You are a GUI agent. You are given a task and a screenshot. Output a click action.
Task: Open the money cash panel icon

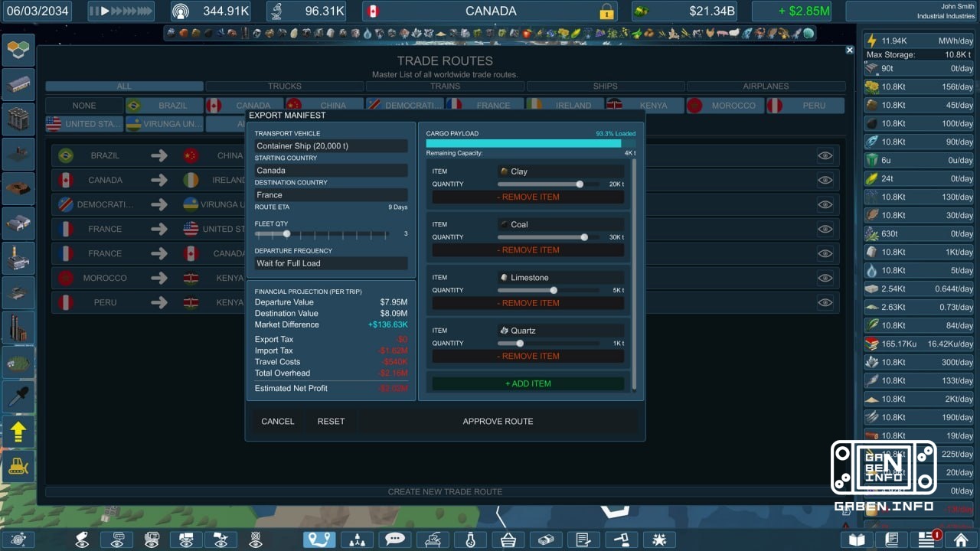pos(545,540)
